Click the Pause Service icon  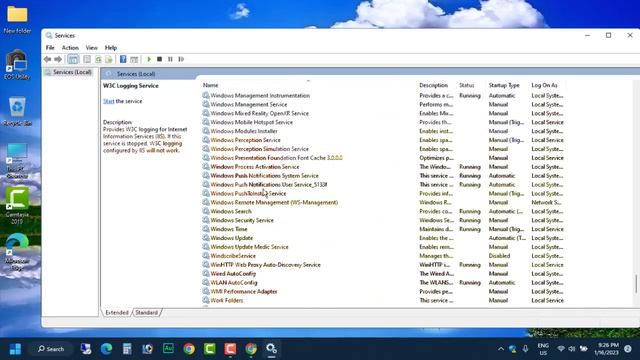click(170, 59)
